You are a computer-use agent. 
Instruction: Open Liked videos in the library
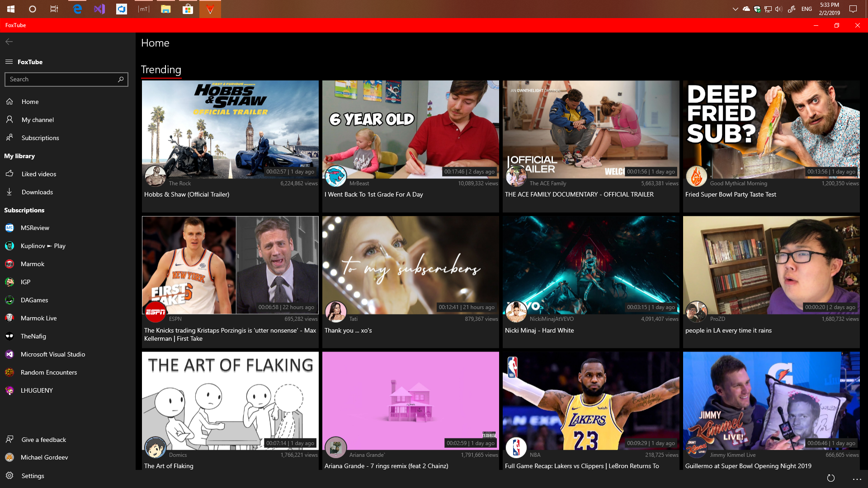(x=39, y=174)
